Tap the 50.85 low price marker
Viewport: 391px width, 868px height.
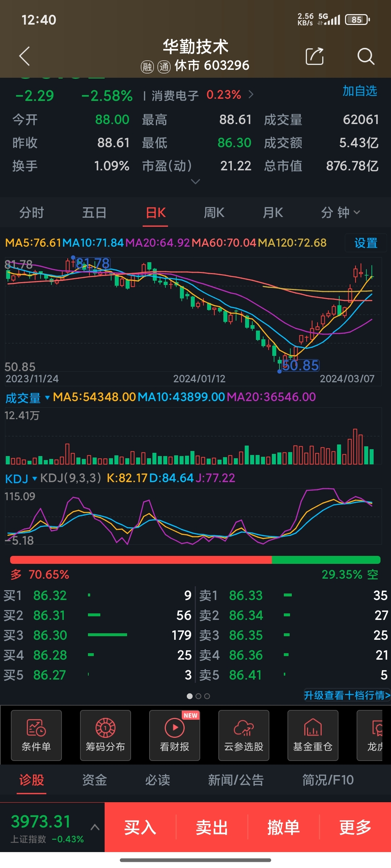pyautogui.click(x=300, y=365)
